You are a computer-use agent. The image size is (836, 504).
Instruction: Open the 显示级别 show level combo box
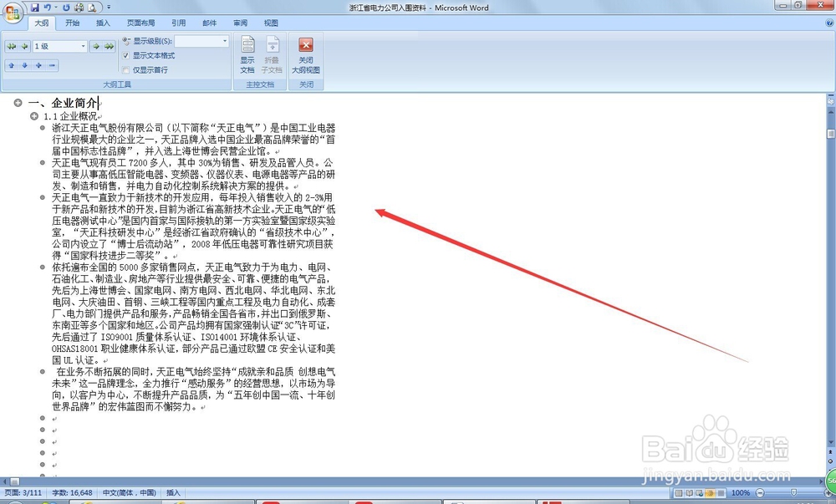pos(201,41)
